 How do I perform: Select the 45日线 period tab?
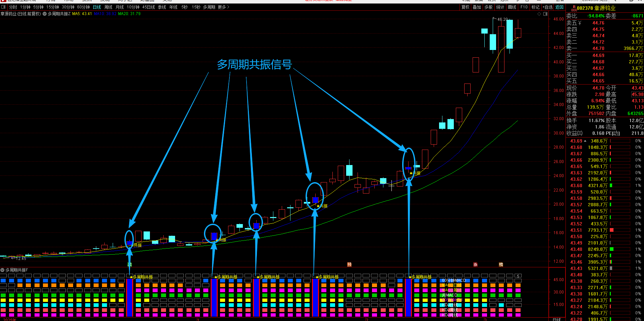(x=149, y=7)
